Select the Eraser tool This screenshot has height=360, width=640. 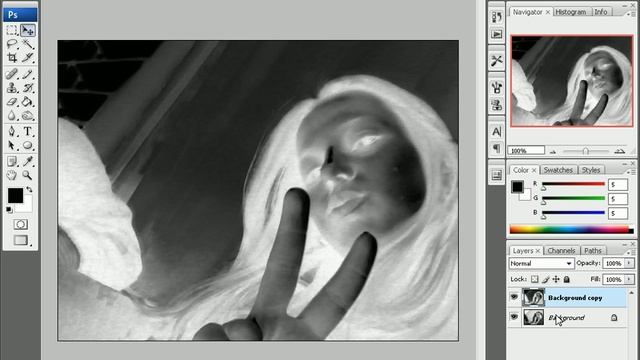tap(12, 102)
